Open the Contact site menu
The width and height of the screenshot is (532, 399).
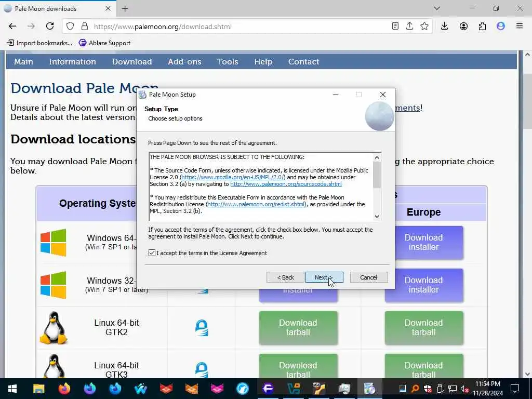pos(303,62)
